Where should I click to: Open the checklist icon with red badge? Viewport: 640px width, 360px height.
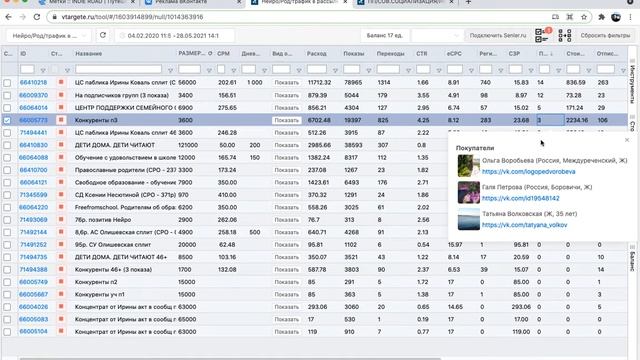[543, 35]
